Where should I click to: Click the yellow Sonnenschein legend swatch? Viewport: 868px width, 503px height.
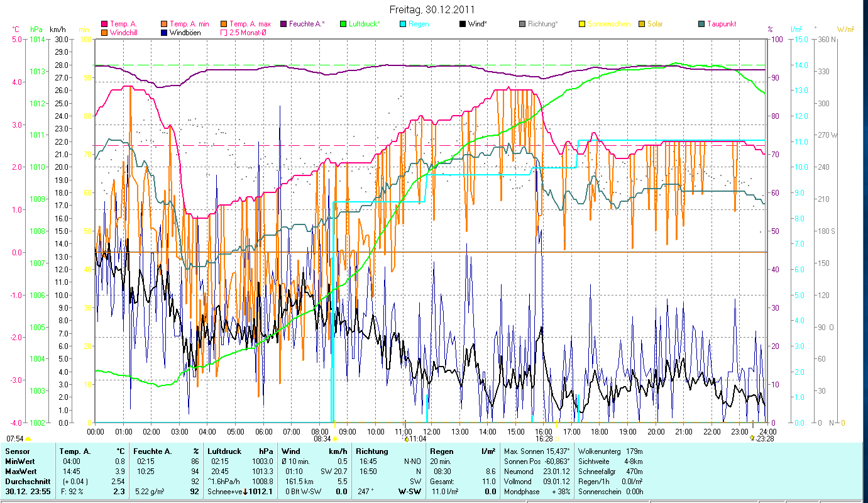click(x=582, y=24)
